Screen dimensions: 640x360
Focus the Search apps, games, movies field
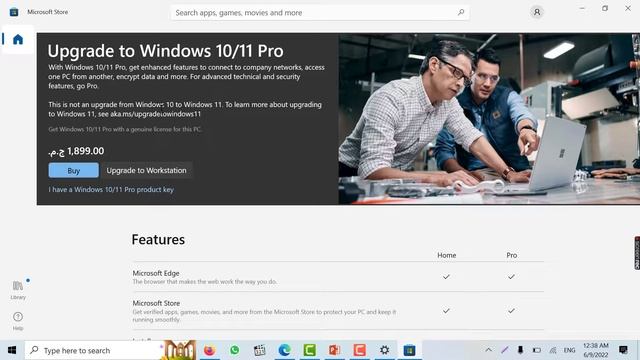pos(320,13)
